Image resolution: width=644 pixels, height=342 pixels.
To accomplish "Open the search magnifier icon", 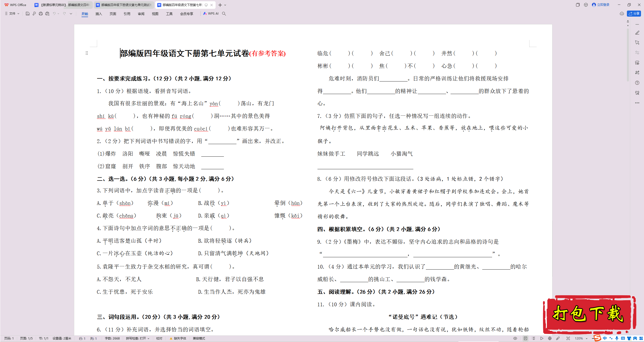I will pyautogui.click(x=224, y=14).
